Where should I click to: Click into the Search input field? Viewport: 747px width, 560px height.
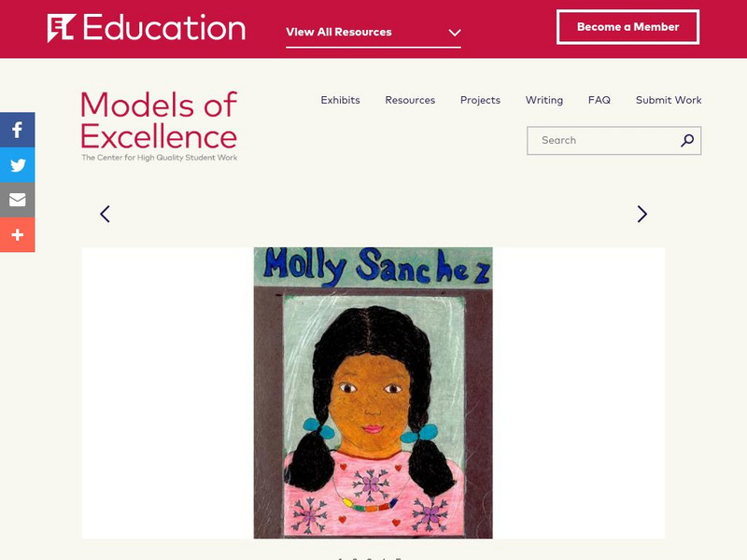[602, 141]
